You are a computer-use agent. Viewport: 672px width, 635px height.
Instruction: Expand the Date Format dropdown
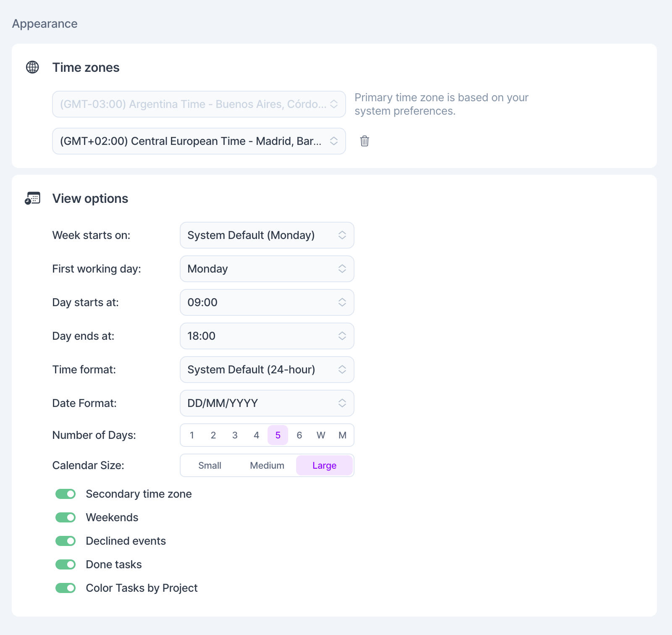point(267,403)
